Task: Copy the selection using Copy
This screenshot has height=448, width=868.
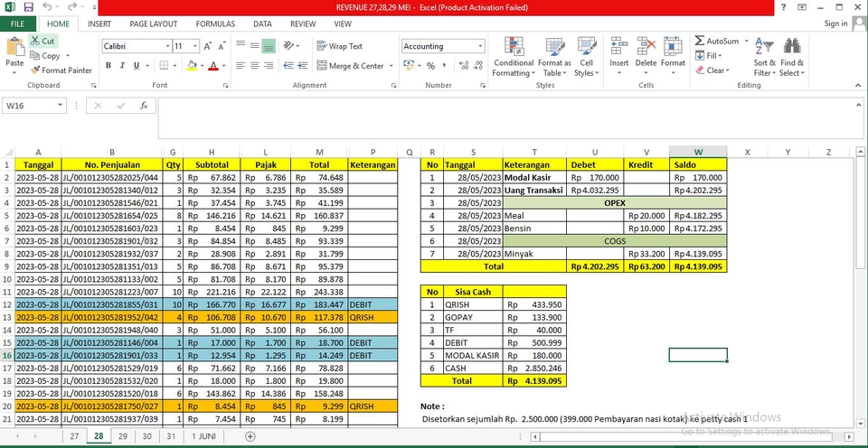Action: tap(45, 56)
